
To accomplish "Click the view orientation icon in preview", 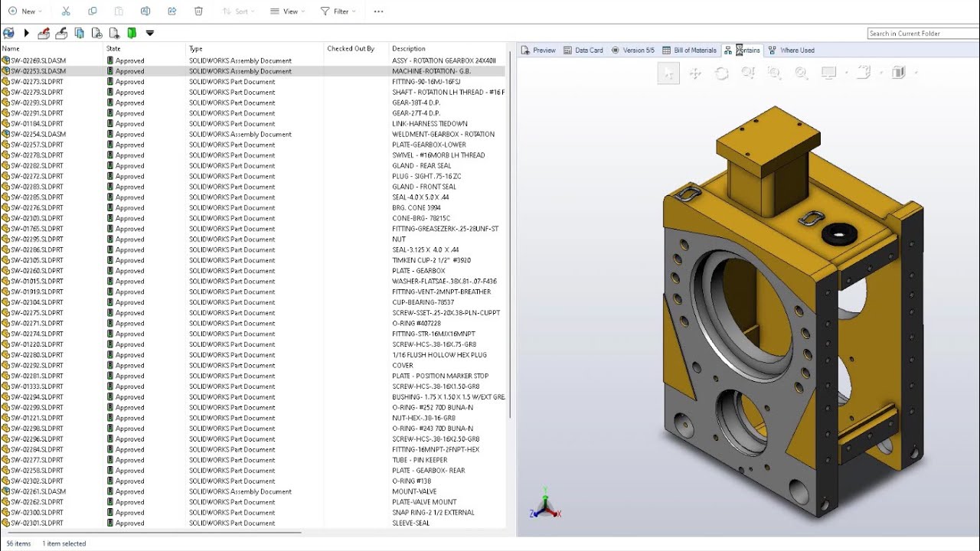I will 864,73.
